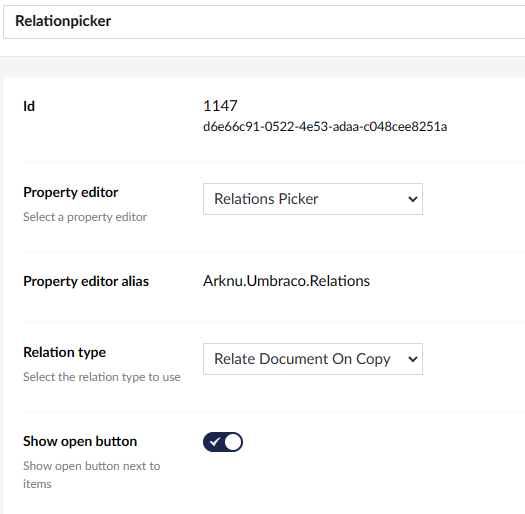Click the chevron arrow on Property editor dropdown

pyautogui.click(x=413, y=199)
